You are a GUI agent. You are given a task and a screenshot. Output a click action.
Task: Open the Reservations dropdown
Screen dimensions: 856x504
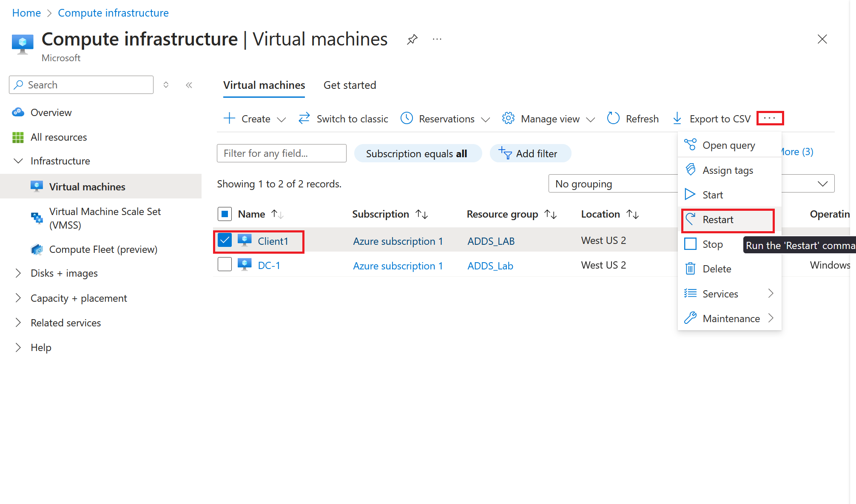pyautogui.click(x=446, y=119)
